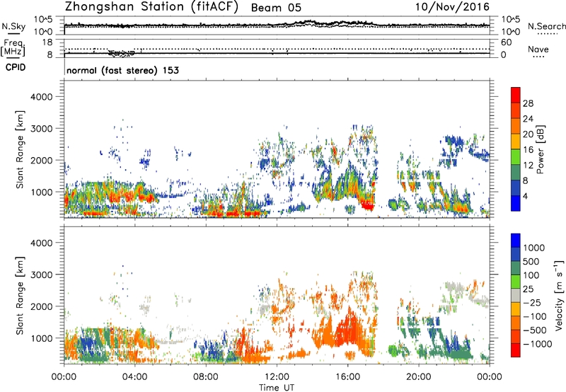This screenshot has width=566, height=392.
Task: Click the 500 label on velocity colorbar
Action: point(531,261)
